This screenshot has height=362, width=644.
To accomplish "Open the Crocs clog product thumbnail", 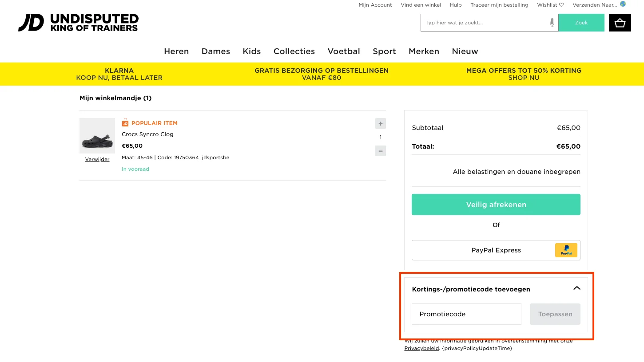I will [97, 136].
